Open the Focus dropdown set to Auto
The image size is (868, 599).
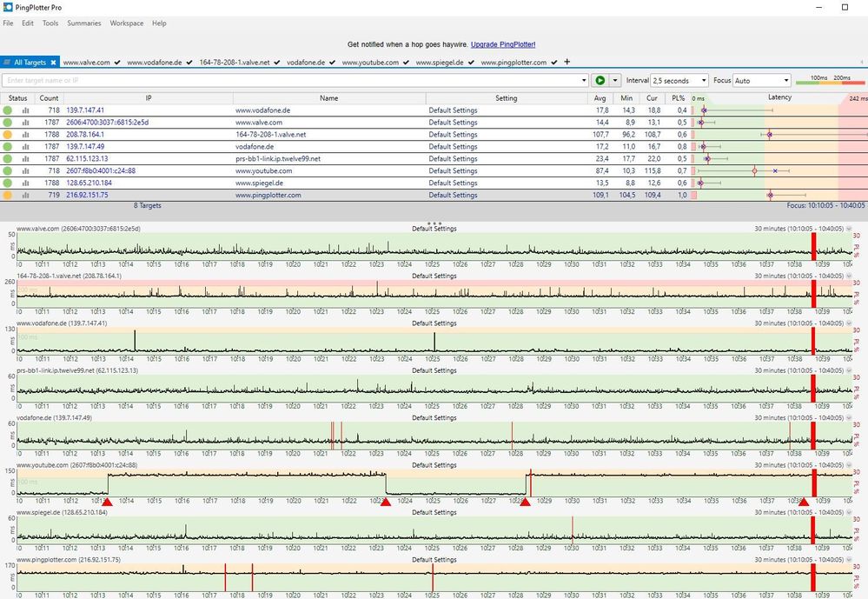tap(761, 80)
